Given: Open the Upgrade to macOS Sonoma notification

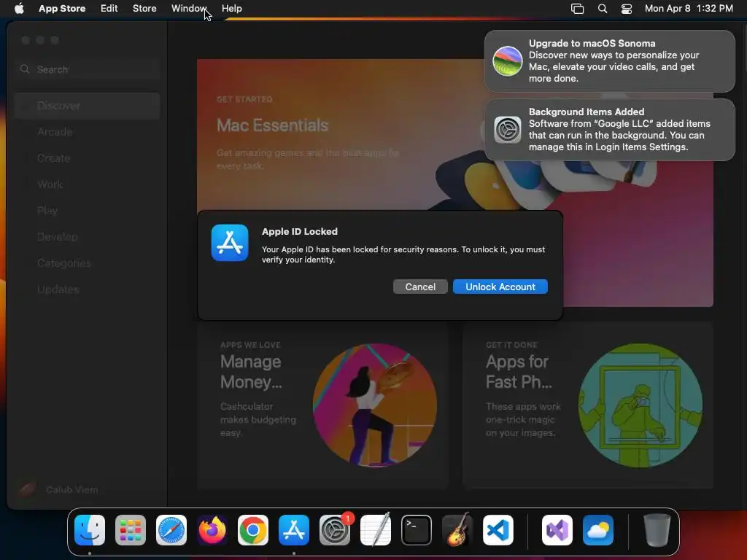Looking at the screenshot, I should point(609,61).
